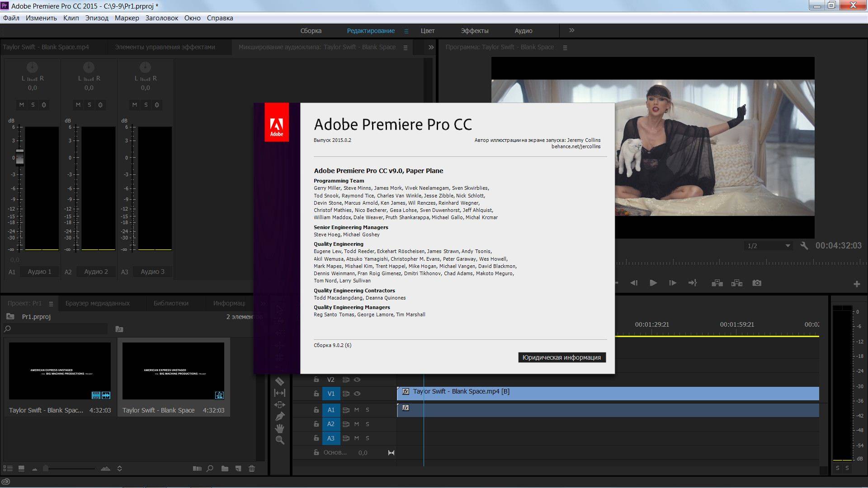Export a frame with the camera icon
This screenshot has height=488, width=868.
757,283
